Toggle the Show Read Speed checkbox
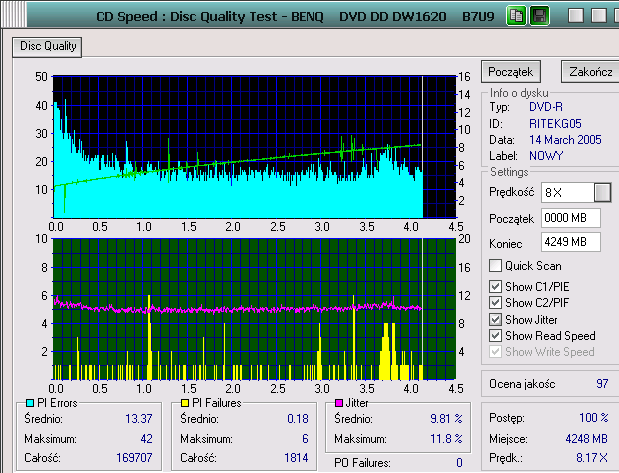The height and width of the screenshot is (473, 619). click(x=495, y=336)
